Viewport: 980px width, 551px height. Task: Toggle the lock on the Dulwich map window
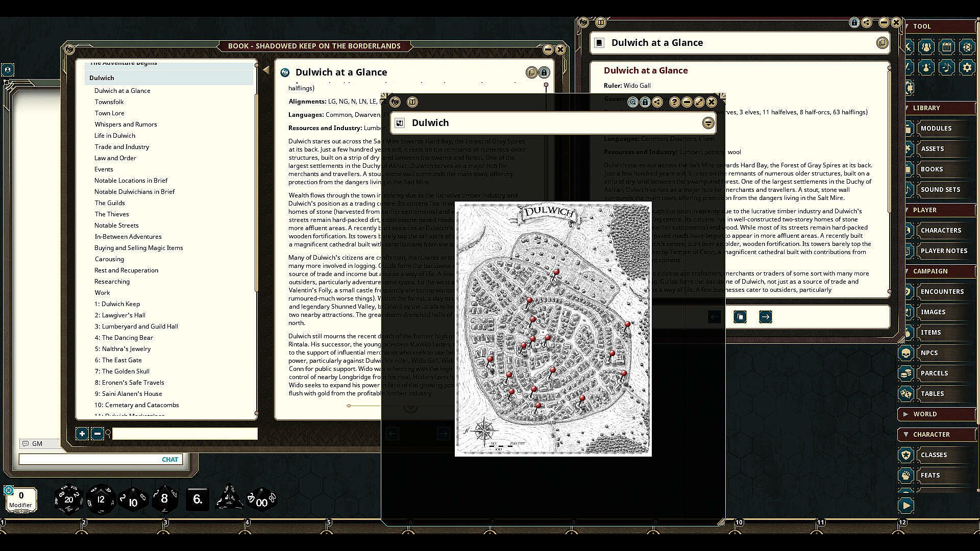tap(645, 102)
